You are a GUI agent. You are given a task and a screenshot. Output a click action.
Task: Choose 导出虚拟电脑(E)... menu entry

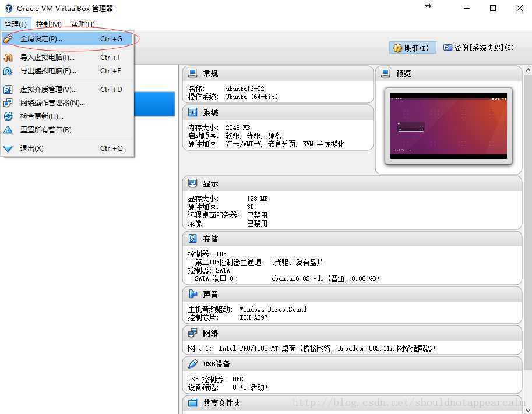(x=67, y=71)
